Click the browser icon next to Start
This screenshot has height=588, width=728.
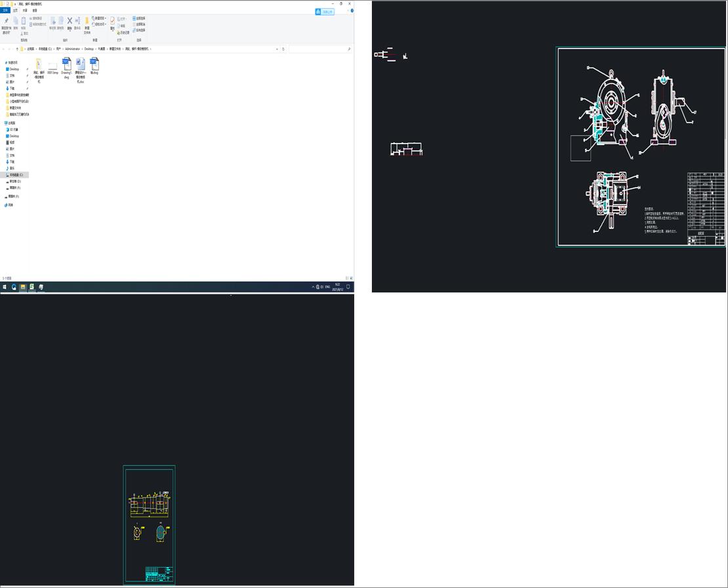pyautogui.click(x=14, y=287)
